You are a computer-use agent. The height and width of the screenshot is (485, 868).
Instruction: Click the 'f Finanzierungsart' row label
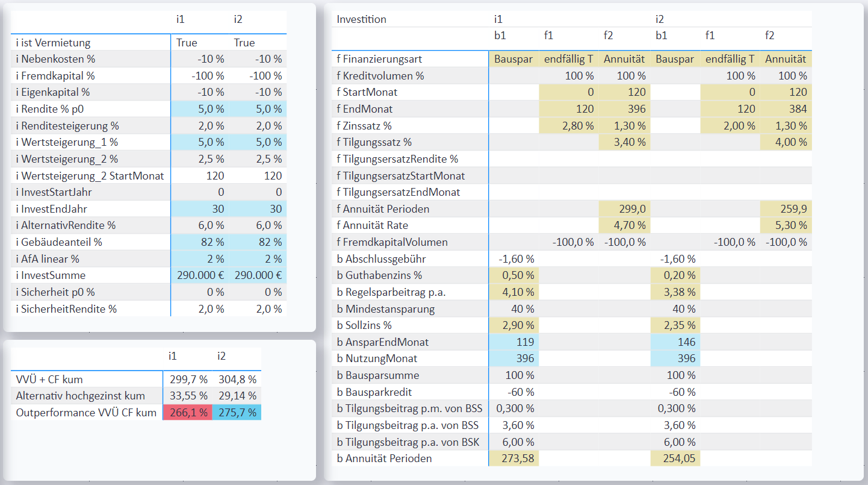coord(379,59)
